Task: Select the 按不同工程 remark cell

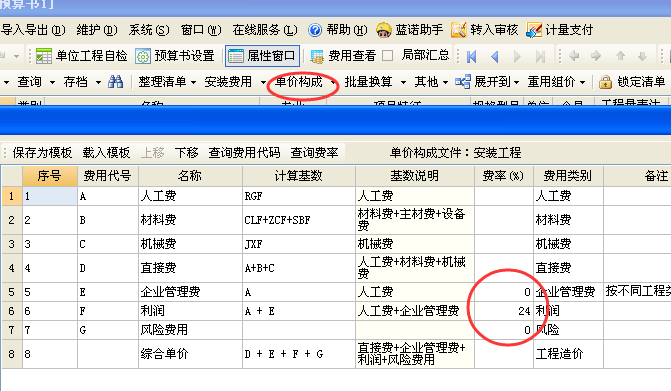Action: [637, 292]
